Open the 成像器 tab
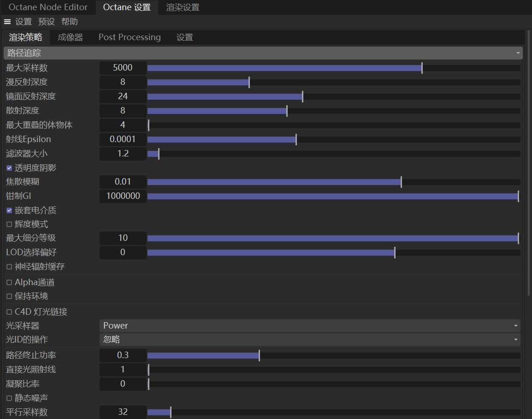The width and height of the screenshot is (532, 419). pos(70,37)
